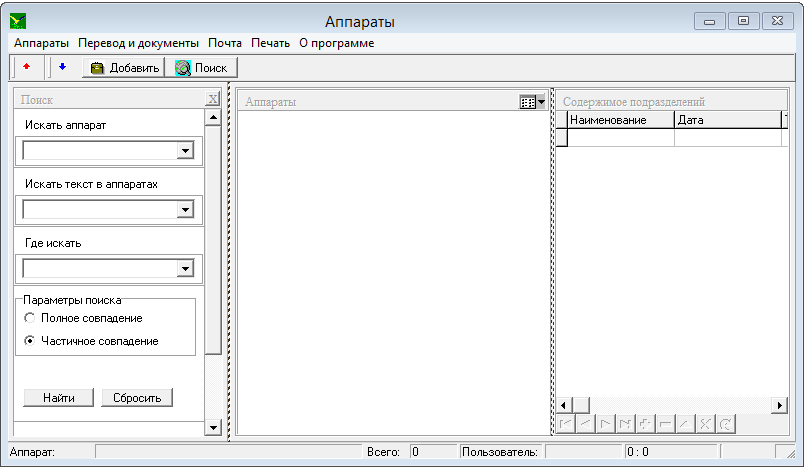Click the Наименование column header
Screen dimensions: 808x468
pos(621,120)
